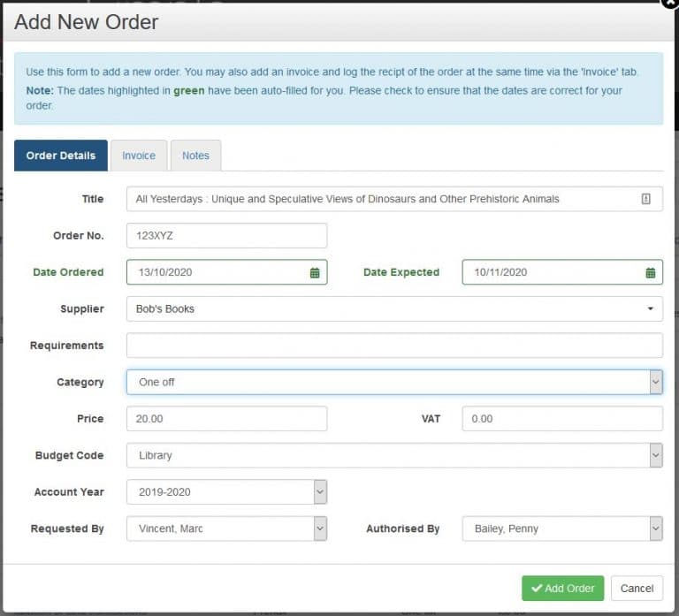Change the Account Year dropdown

(227, 492)
